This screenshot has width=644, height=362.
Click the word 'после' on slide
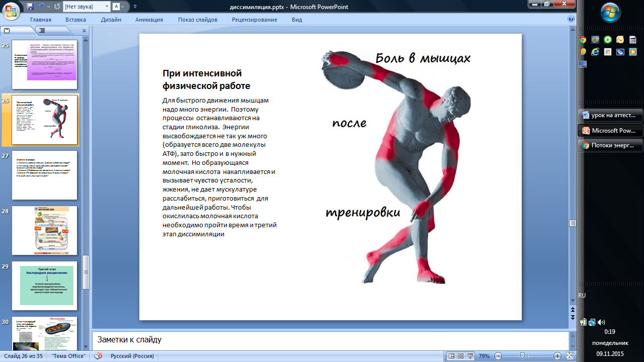349,123
